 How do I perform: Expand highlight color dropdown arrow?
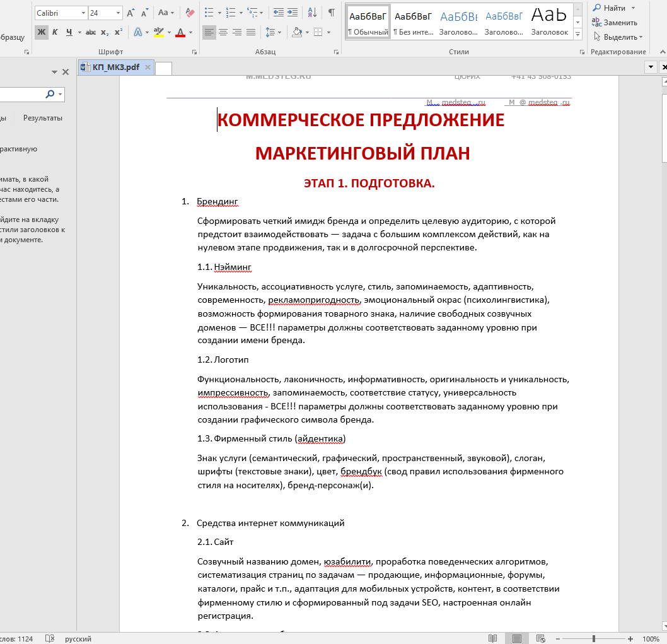point(169,32)
